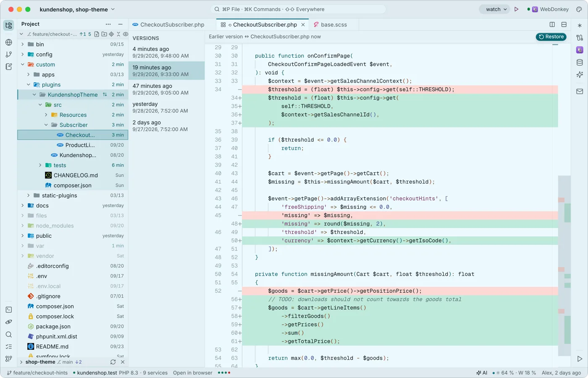Screen dimensions: 588x378
Task: Click the Restore button
Action: [x=551, y=37]
